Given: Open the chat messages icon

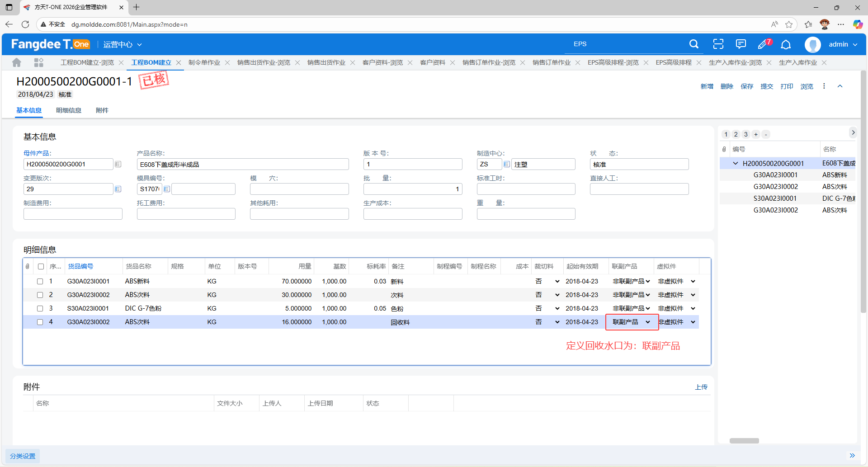Looking at the screenshot, I should click(x=741, y=44).
